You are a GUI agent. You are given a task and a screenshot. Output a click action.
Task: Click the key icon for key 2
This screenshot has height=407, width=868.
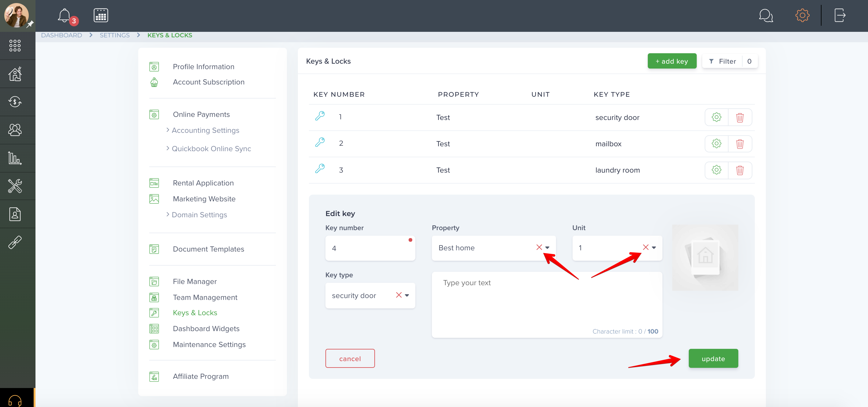click(x=320, y=142)
